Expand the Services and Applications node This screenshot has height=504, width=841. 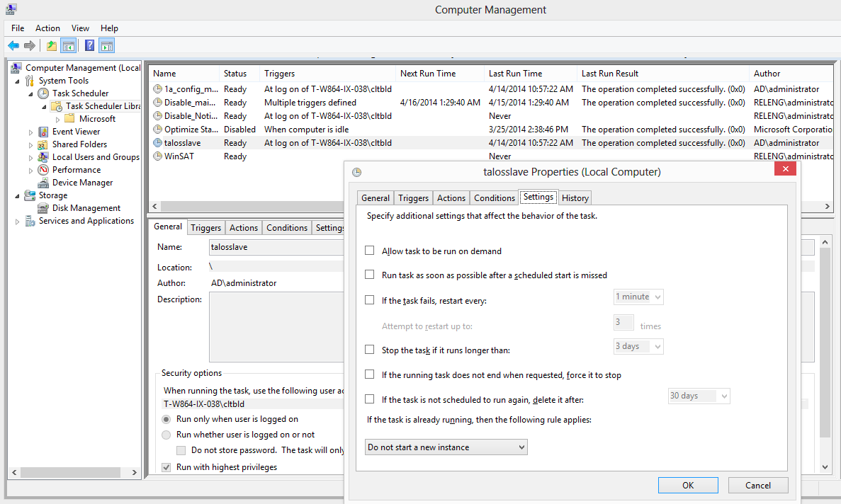17,221
